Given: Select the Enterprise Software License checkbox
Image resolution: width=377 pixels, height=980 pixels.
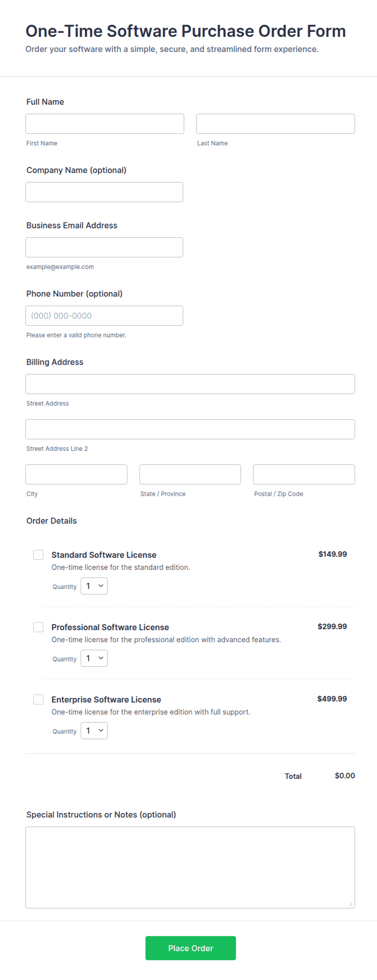Looking at the screenshot, I should 39,699.
